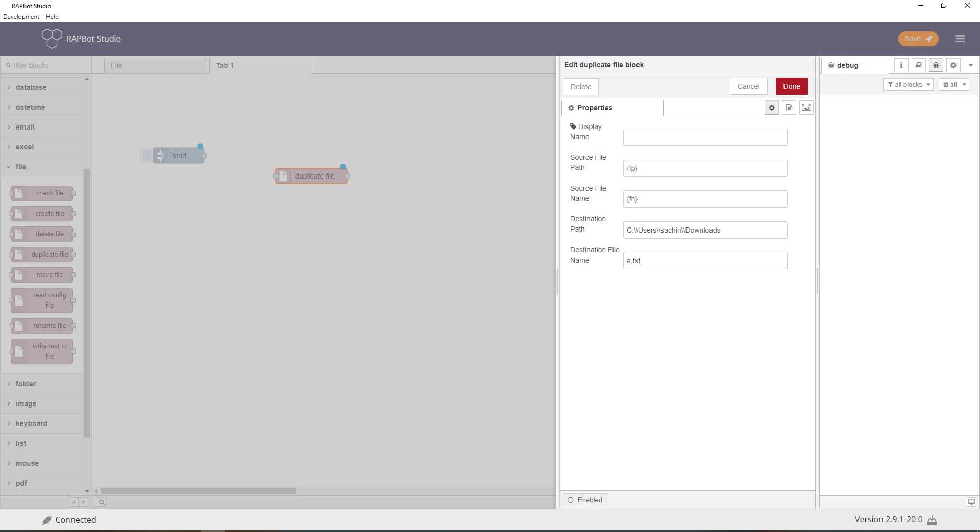The height and width of the screenshot is (532, 980).
Task: Open the hamburger main menu
Action: coord(960,39)
